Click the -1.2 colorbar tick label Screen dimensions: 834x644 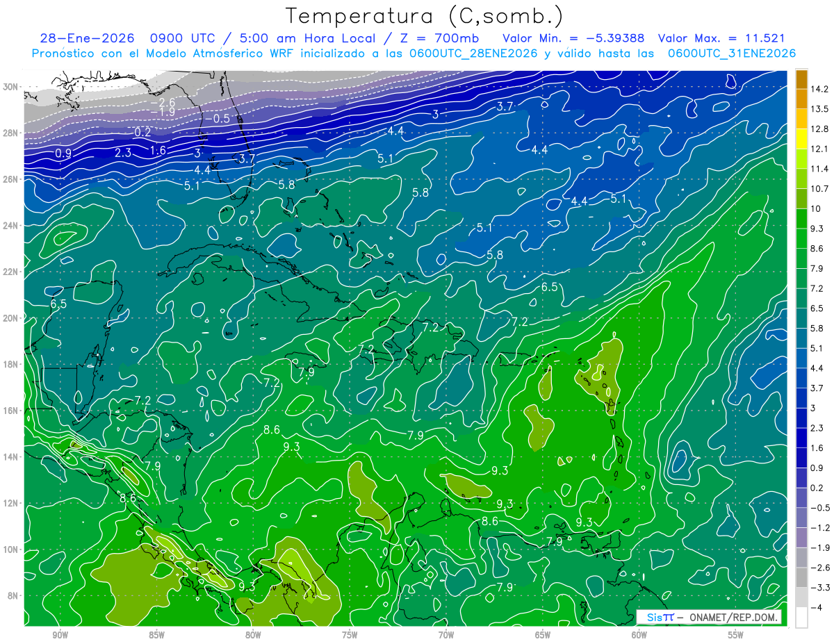pyautogui.click(x=819, y=528)
